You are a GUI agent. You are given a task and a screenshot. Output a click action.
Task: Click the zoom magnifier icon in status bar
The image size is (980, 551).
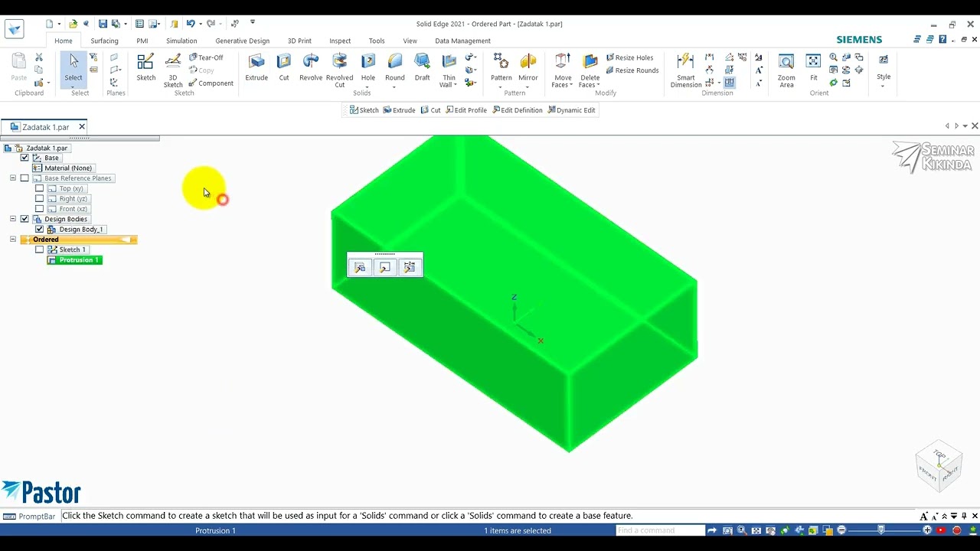point(742,530)
